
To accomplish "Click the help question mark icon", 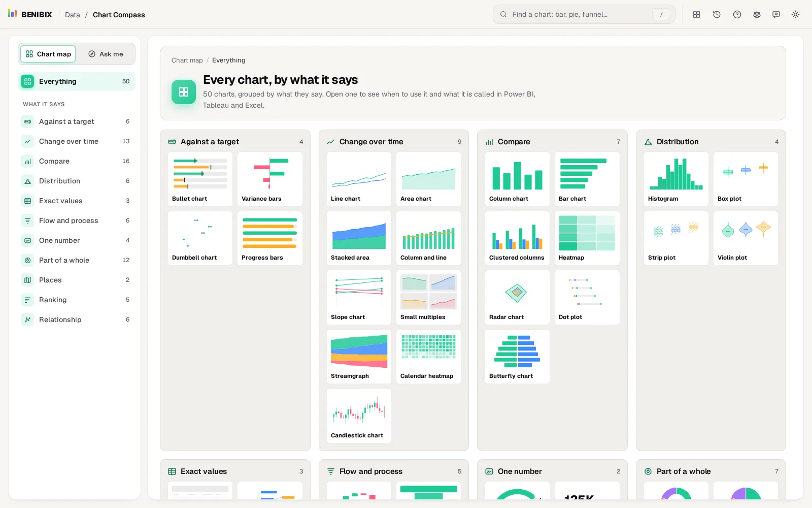I will click(737, 15).
